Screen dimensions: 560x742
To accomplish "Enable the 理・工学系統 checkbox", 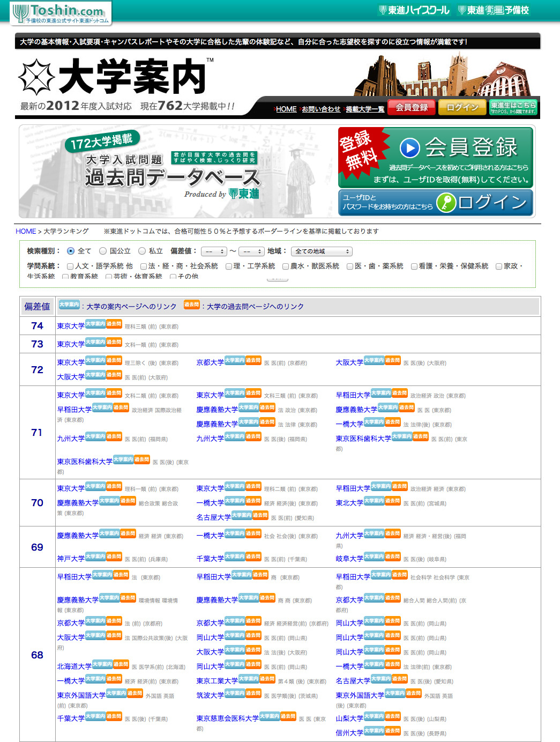I will (229, 266).
